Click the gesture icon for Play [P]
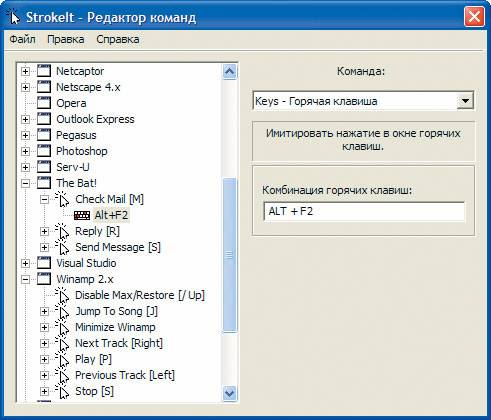Image resolution: width=491 pixels, height=420 pixels. (62, 359)
